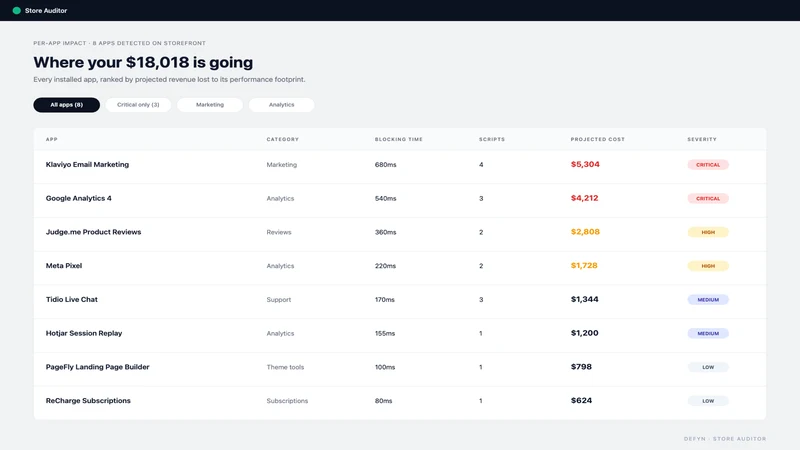Screen dimensions: 800x450
Task: Click the $4,212 projected cost
Action: tap(584, 198)
